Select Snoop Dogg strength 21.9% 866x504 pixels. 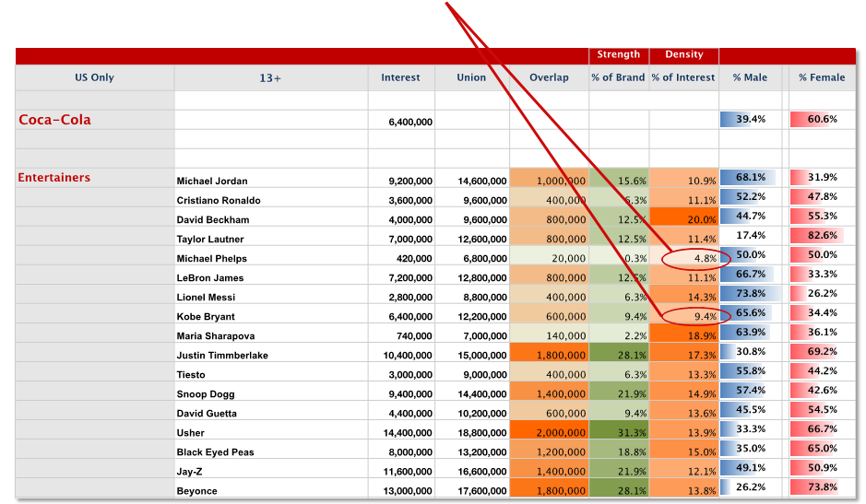[619, 392]
